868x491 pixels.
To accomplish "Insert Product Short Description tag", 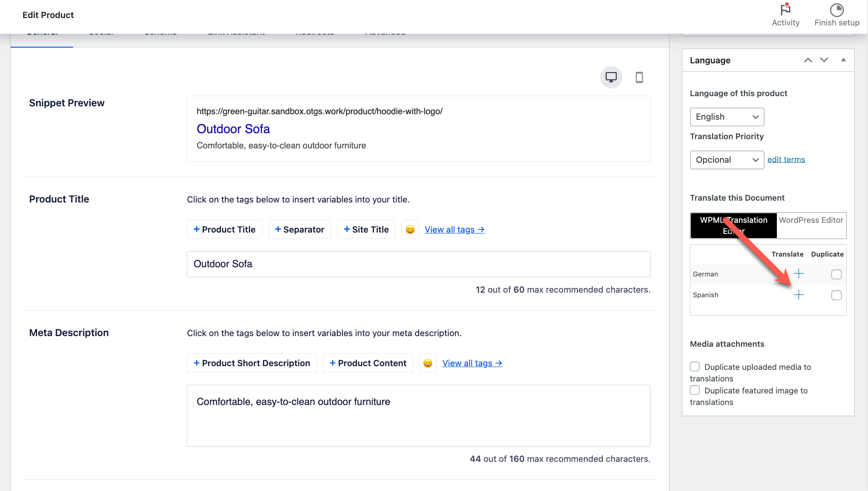I will coord(252,363).
